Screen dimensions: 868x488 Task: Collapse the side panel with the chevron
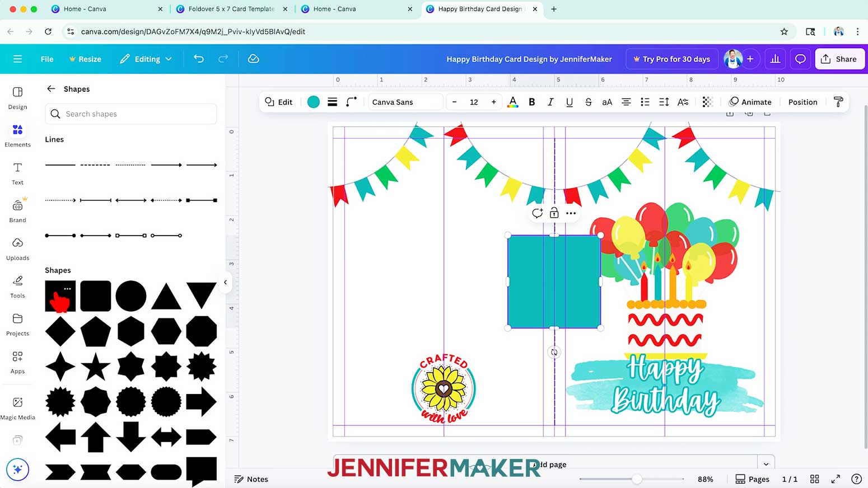(x=225, y=282)
